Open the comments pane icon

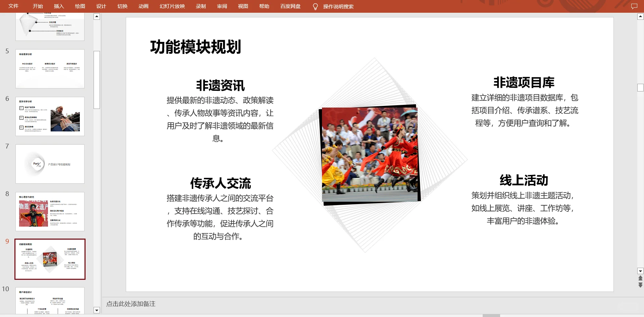point(634,6)
